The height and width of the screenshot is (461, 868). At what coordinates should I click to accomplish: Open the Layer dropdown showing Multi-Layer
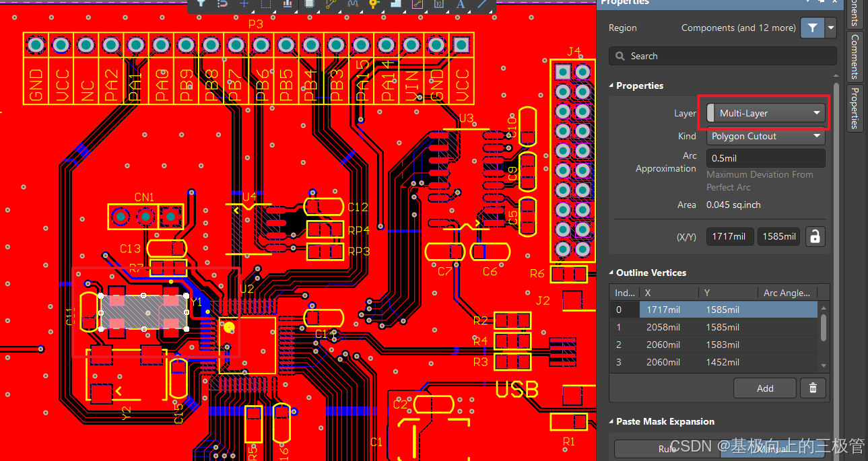pyautogui.click(x=766, y=113)
